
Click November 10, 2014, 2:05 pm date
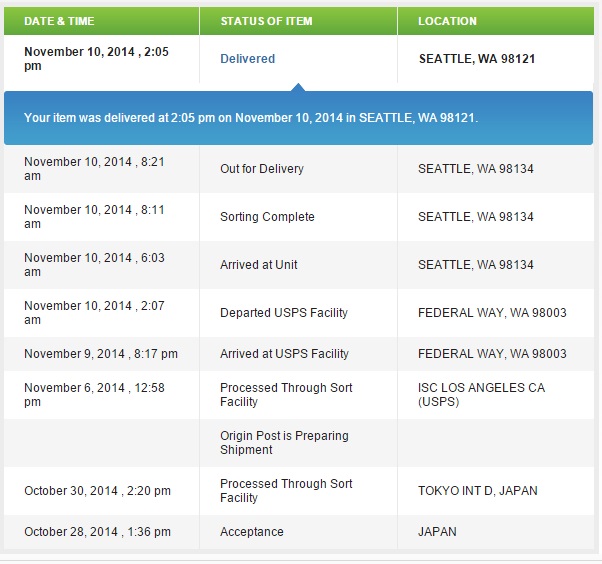[x=96, y=59]
